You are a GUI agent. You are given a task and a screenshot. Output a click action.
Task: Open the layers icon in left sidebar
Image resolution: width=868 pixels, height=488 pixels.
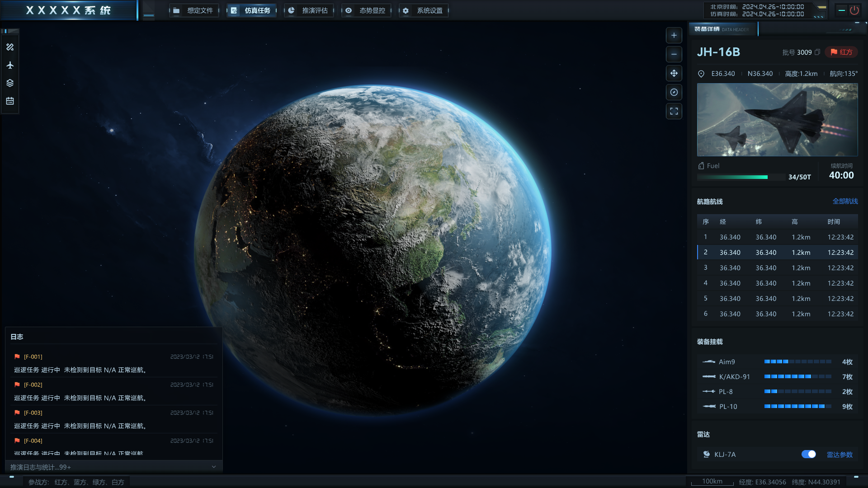(x=10, y=83)
